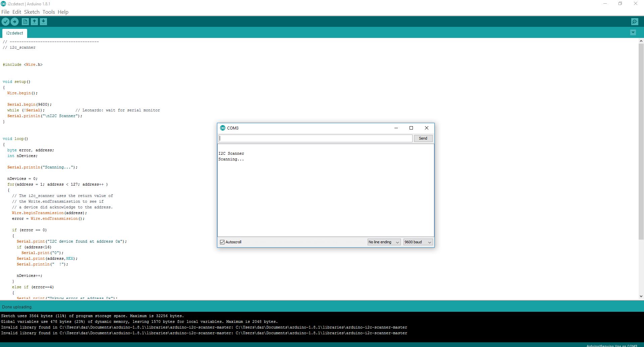
Task: Click 'Arduino/Genuino Uno on COM3' status text
Action: (612, 345)
